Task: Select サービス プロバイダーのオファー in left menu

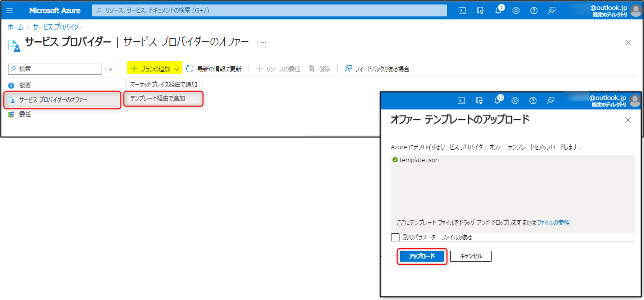Action: coord(62,100)
